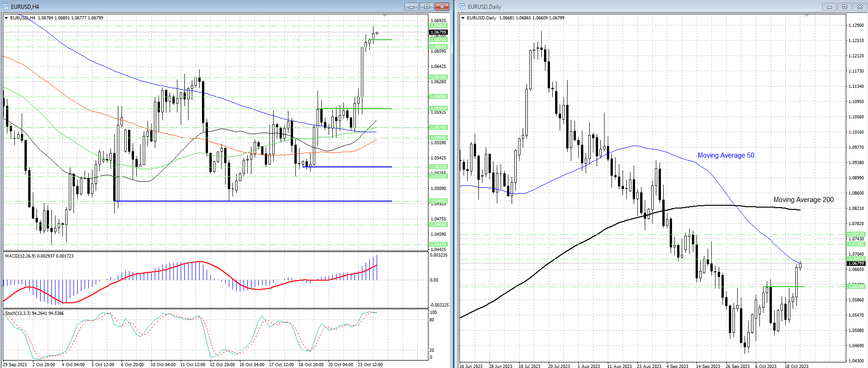Click the EURUSD,Daily window chart icon
The width and height of the screenshot is (868, 368).
tap(462, 6)
